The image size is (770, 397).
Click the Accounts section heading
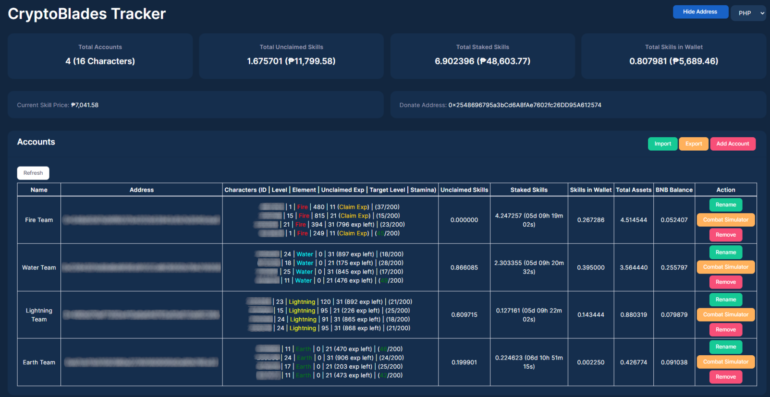tap(36, 142)
